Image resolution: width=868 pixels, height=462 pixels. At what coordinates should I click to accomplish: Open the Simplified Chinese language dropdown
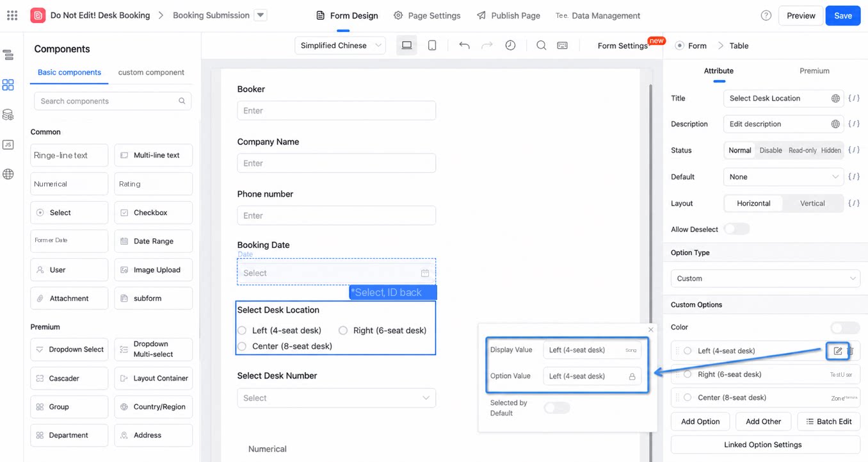341,45
